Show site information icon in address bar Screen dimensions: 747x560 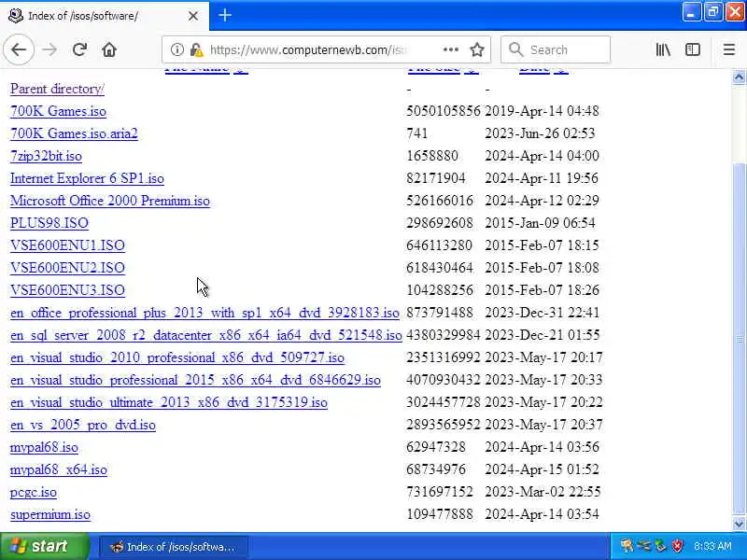176,49
